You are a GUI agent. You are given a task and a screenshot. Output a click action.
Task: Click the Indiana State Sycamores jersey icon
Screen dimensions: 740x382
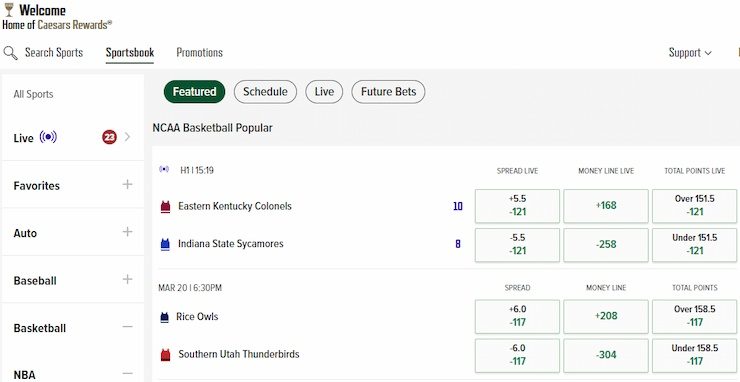[x=165, y=245]
